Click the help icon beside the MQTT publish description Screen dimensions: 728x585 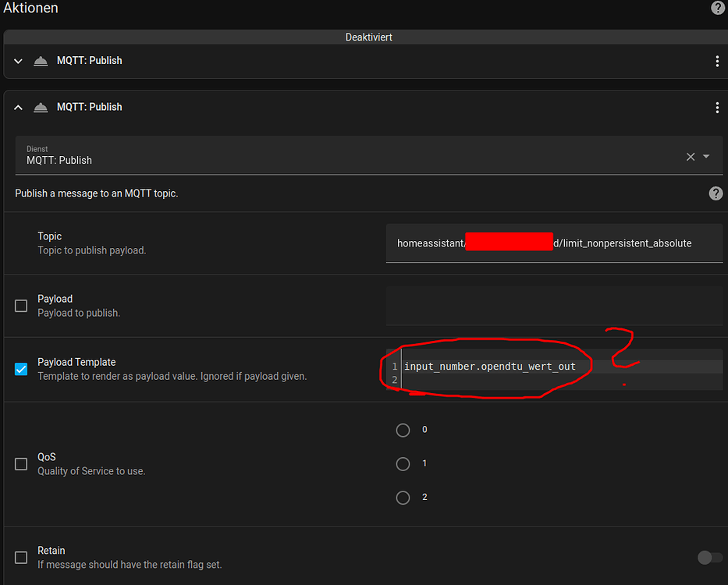click(x=716, y=193)
